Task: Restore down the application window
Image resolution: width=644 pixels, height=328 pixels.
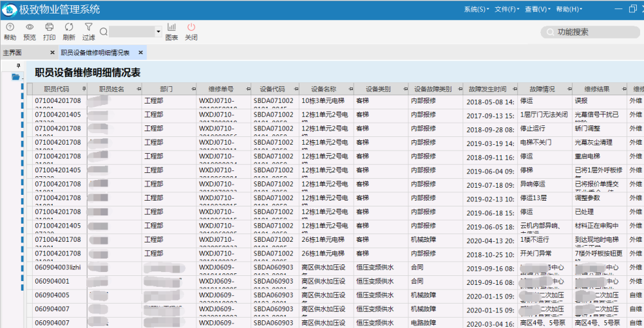Action: coord(632,9)
